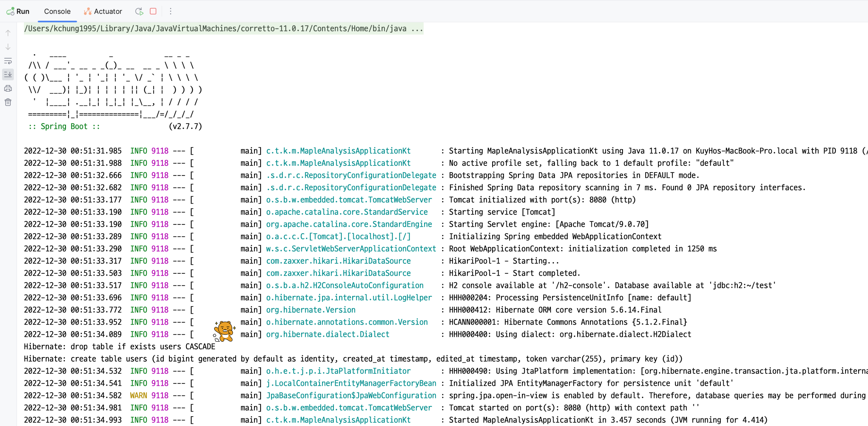Toggle scroll to end of console

coord(8,74)
